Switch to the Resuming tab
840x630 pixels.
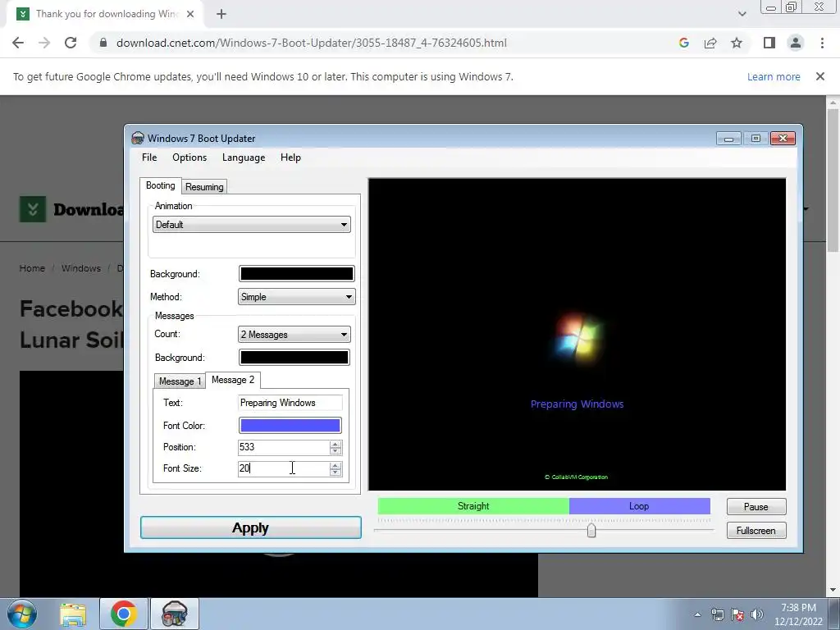pyautogui.click(x=204, y=186)
